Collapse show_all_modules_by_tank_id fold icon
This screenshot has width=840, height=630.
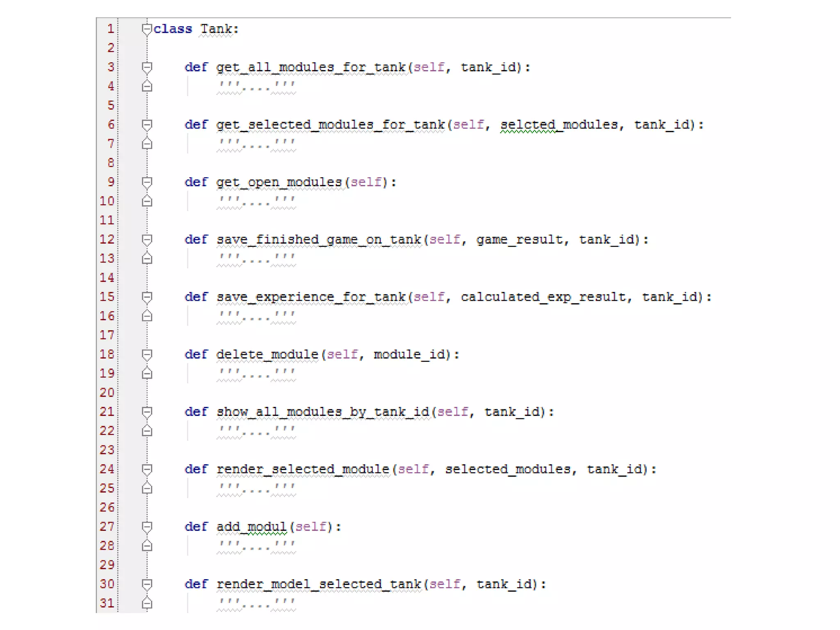click(147, 412)
